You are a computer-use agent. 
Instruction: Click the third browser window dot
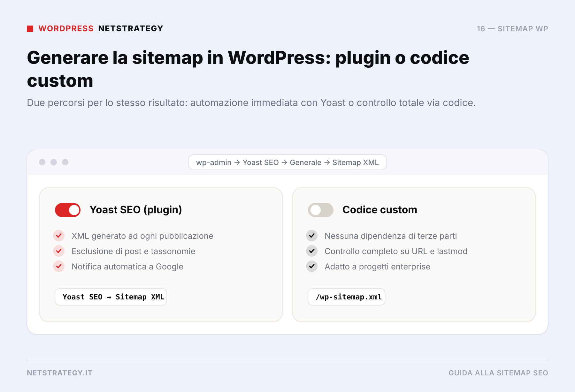coord(65,162)
